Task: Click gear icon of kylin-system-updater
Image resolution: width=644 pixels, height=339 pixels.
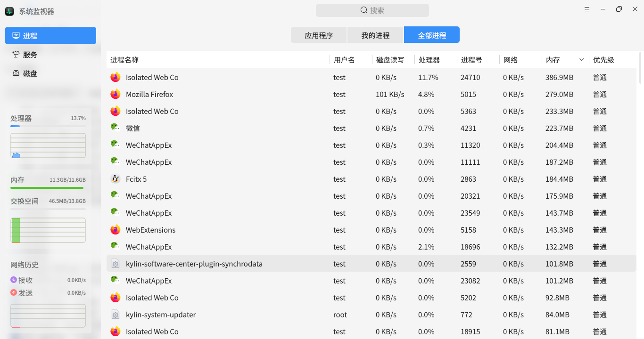Action: pos(116,315)
